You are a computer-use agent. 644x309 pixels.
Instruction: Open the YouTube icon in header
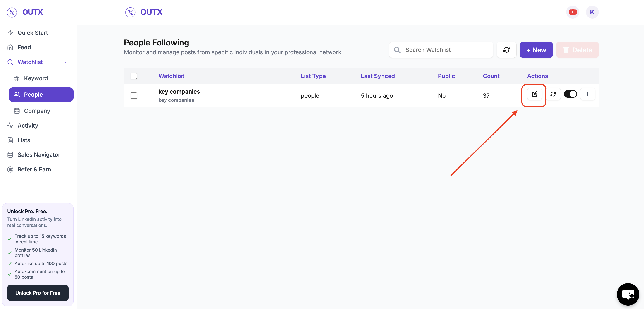coord(572,12)
